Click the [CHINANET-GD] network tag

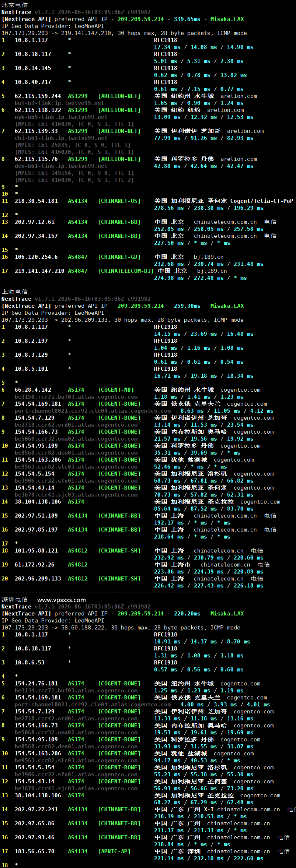tap(119, 257)
